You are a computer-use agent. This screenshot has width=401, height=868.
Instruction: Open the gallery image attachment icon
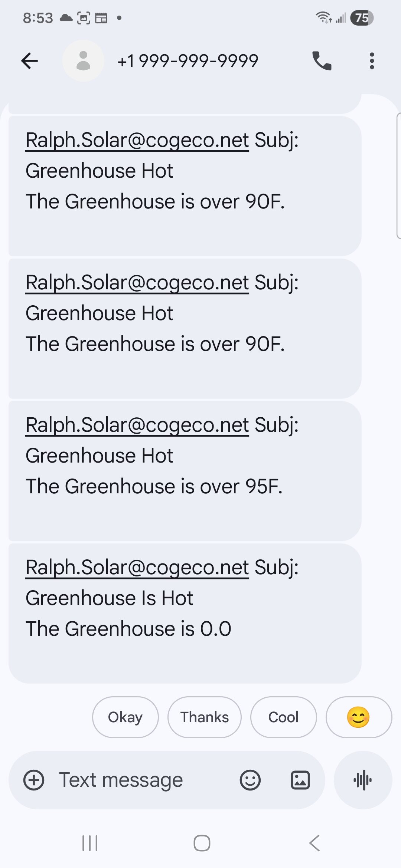[x=300, y=780]
